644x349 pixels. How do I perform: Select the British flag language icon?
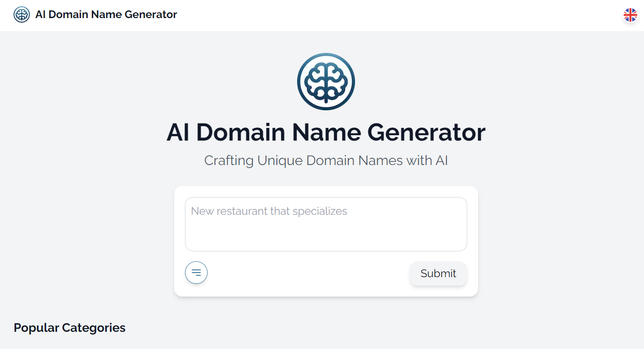pyautogui.click(x=630, y=15)
